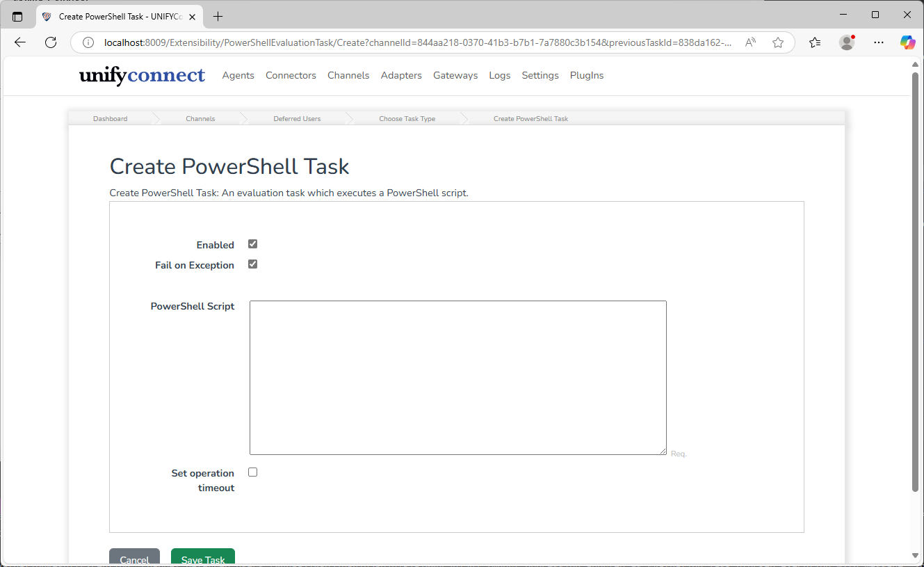This screenshot has height=567, width=924.
Task: Click the page vertical scrollbar
Action: [x=916, y=282]
